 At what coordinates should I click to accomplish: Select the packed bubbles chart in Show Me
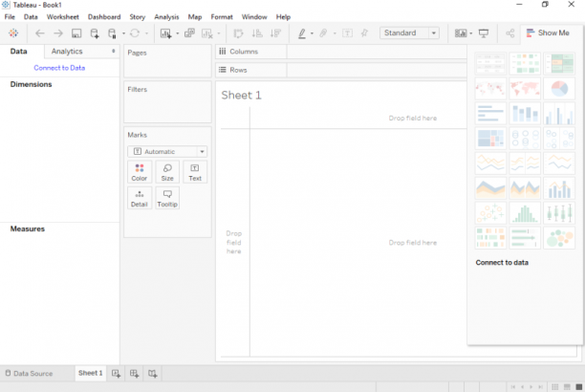coord(559,238)
